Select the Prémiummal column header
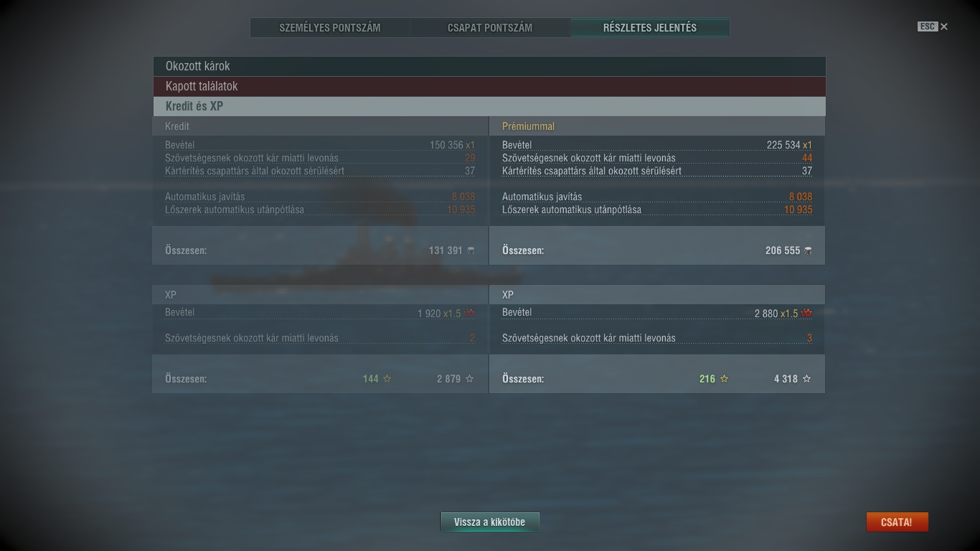The width and height of the screenshot is (980, 551). click(x=528, y=126)
